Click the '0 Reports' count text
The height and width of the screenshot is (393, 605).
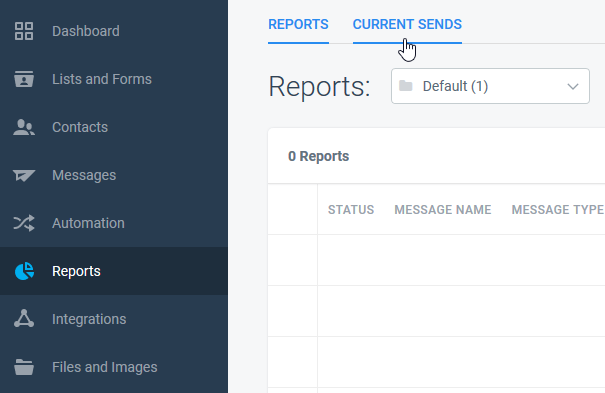pyautogui.click(x=318, y=156)
